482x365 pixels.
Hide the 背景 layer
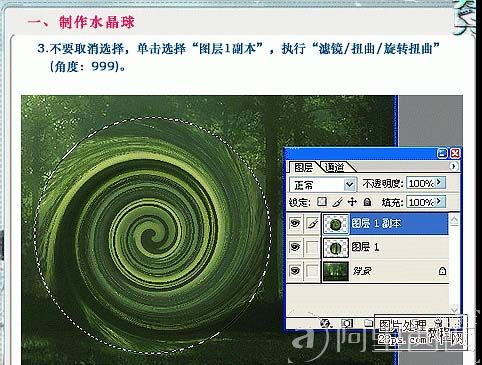pyautogui.click(x=295, y=271)
